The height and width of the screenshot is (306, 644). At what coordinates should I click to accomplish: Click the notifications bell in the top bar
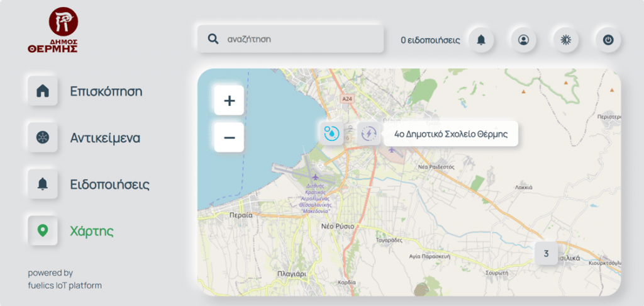[x=481, y=40]
